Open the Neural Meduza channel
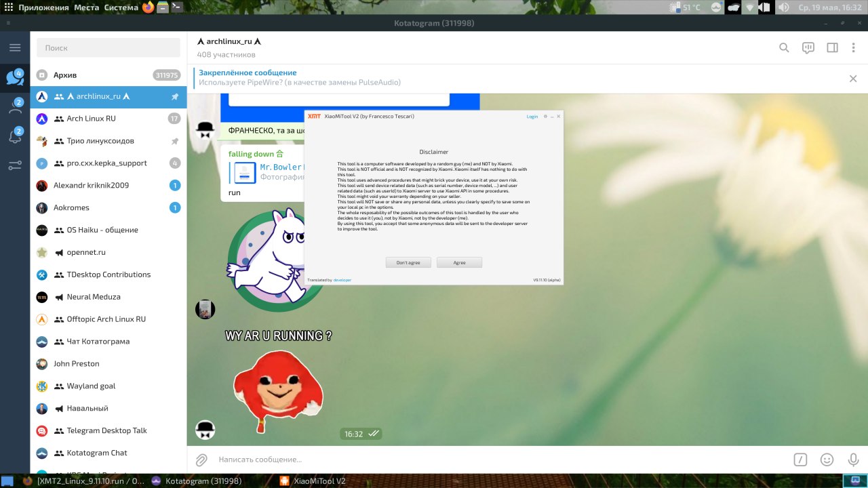This screenshot has height=488, width=868. (108, 297)
